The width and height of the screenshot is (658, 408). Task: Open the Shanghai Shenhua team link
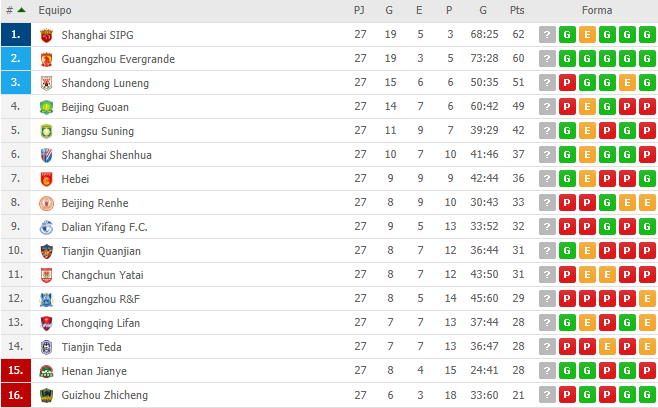click(x=106, y=155)
